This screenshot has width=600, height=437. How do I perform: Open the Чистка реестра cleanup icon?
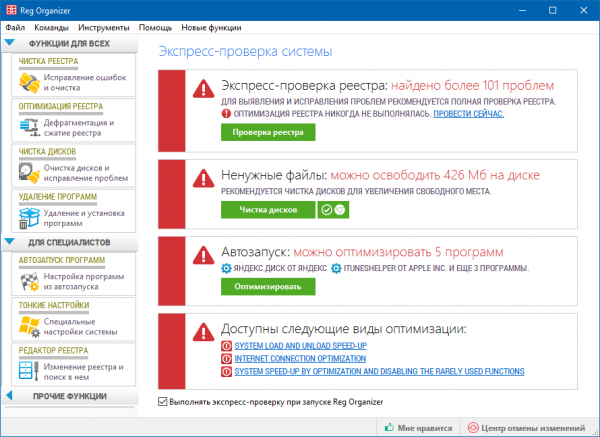(x=29, y=83)
